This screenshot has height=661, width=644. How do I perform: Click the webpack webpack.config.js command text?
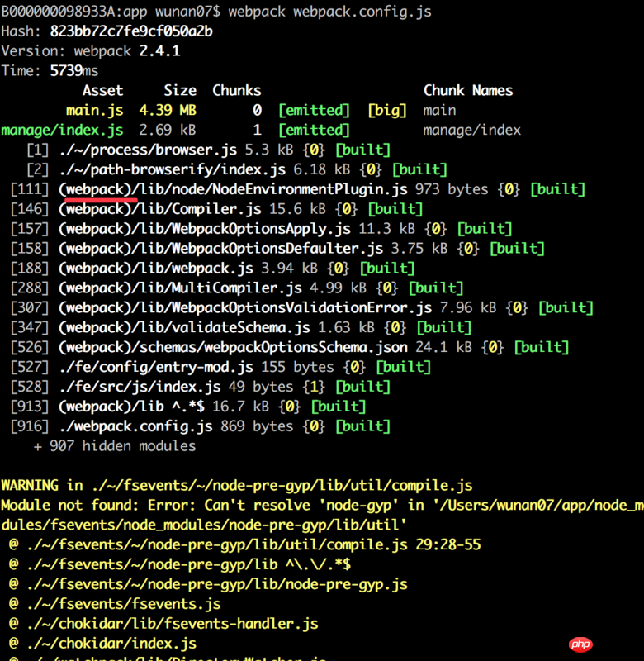tap(329, 12)
